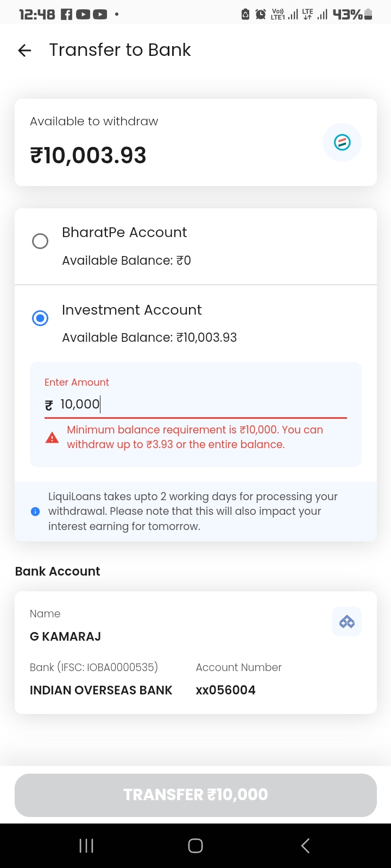Open recent apps from the navigation bar
Viewport: 391px width, 868px height.
coord(86,845)
